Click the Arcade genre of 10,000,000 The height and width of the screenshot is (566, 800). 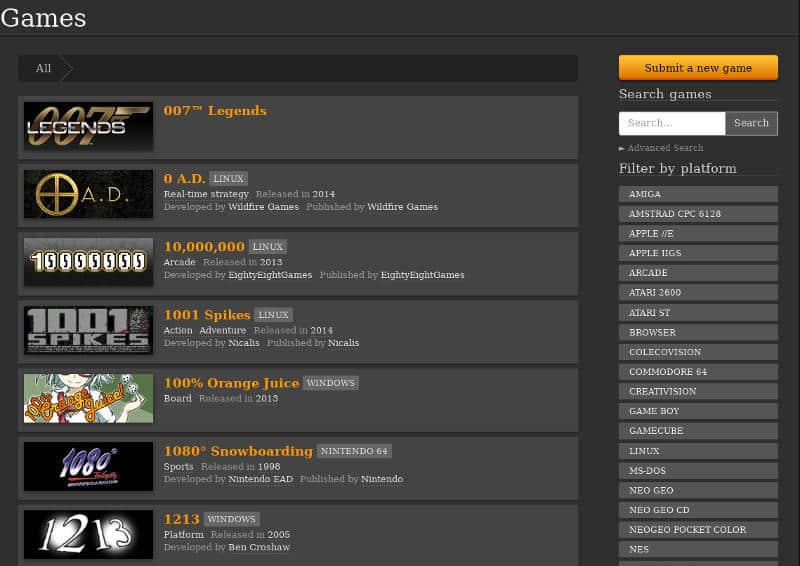[180, 262]
